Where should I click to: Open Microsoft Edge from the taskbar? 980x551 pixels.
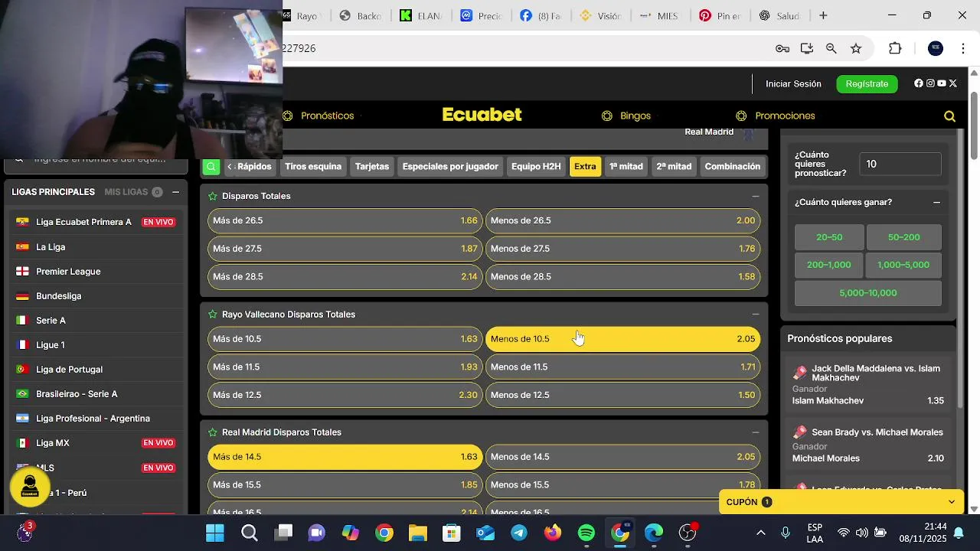[x=654, y=533]
